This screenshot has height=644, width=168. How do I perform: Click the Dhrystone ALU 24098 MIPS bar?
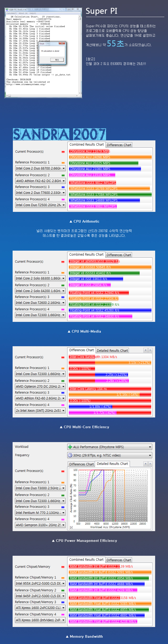(x=111, y=157)
